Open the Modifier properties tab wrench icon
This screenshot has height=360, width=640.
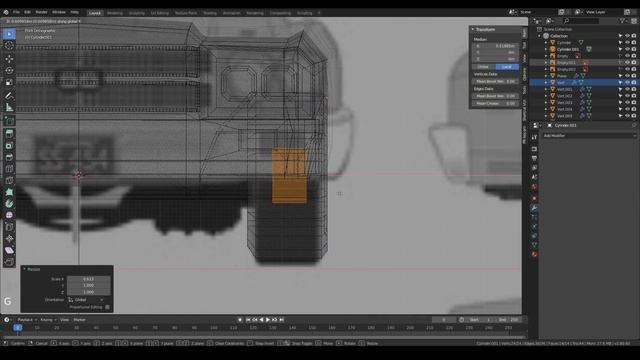(534, 208)
